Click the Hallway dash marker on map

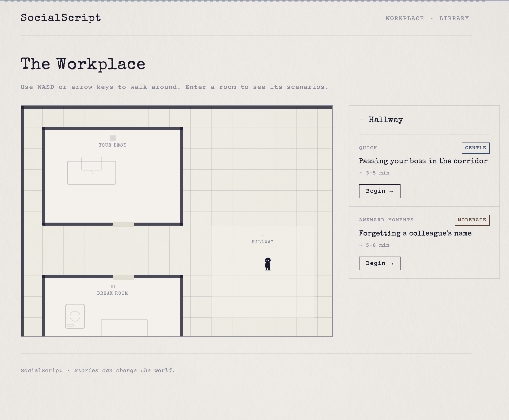[263, 235]
